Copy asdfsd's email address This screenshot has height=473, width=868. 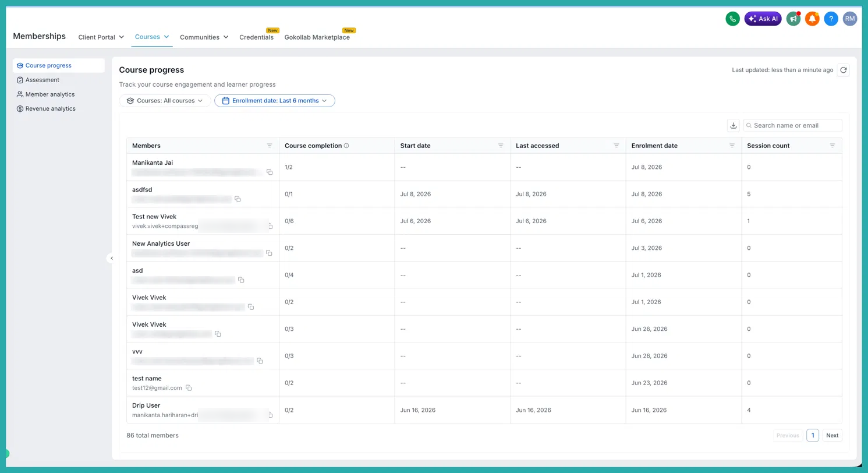pyautogui.click(x=238, y=199)
